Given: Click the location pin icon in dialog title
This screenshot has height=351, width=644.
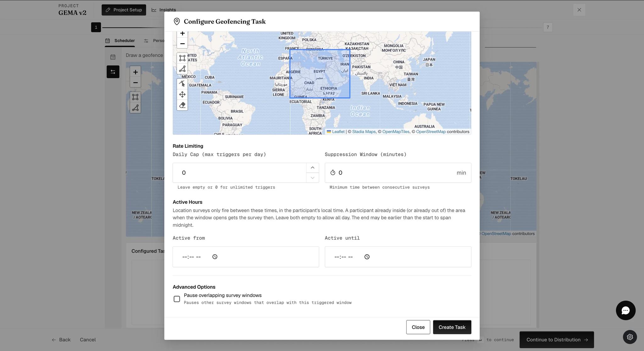Looking at the screenshot, I should coord(177,21).
